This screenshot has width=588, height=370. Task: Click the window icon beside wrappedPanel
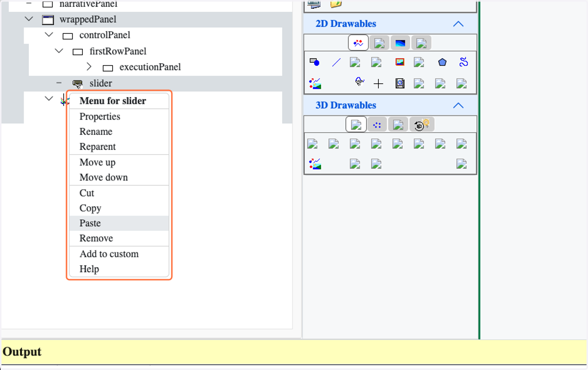tap(48, 20)
